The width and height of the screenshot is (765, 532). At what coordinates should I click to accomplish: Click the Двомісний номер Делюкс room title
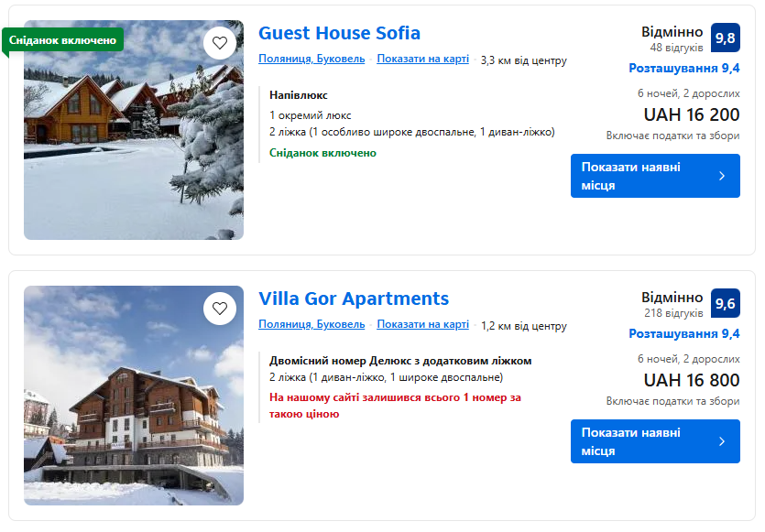(x=400, y=361)
